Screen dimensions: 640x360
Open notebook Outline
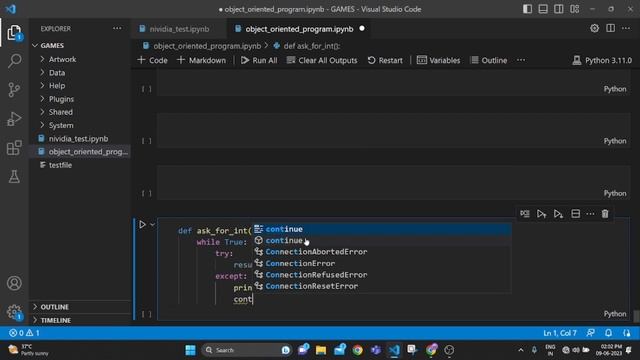489,60
